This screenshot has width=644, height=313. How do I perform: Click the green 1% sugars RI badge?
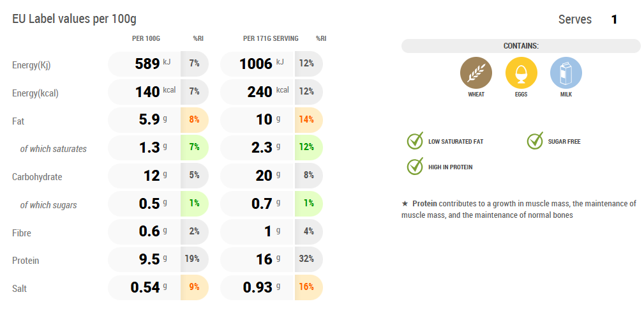195,203
